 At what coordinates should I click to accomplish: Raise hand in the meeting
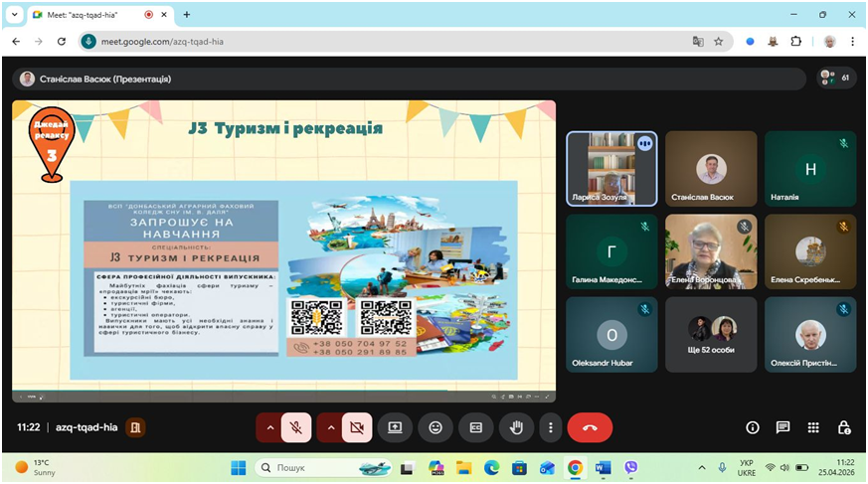click(517, 427)
